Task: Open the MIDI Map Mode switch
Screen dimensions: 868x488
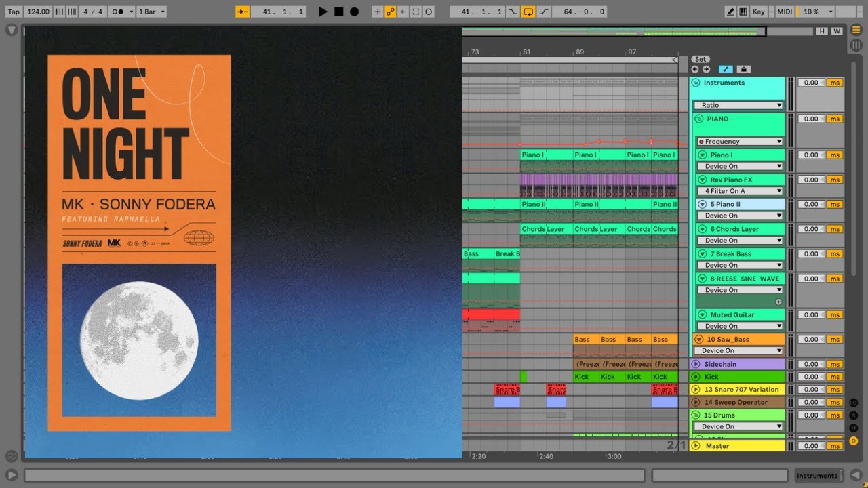Action: click(785, 12)
